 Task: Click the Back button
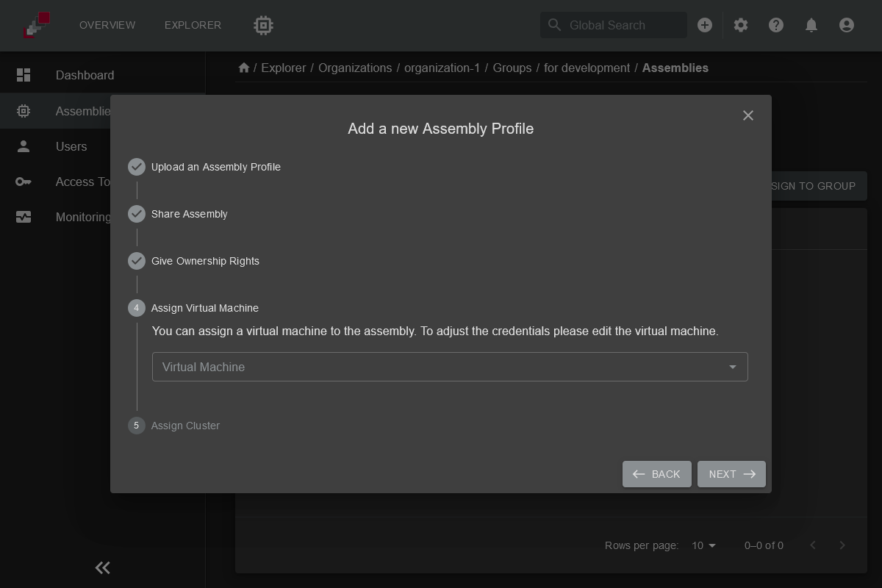click(657, 474)
